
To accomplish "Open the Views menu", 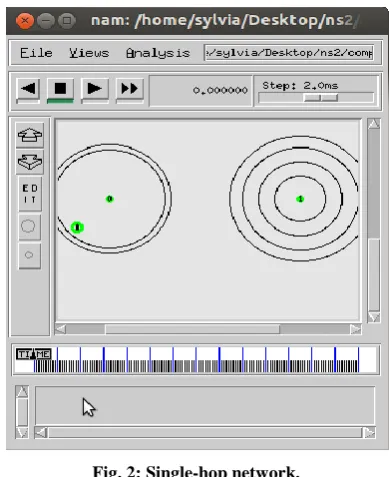I will [x=89, y=53].
